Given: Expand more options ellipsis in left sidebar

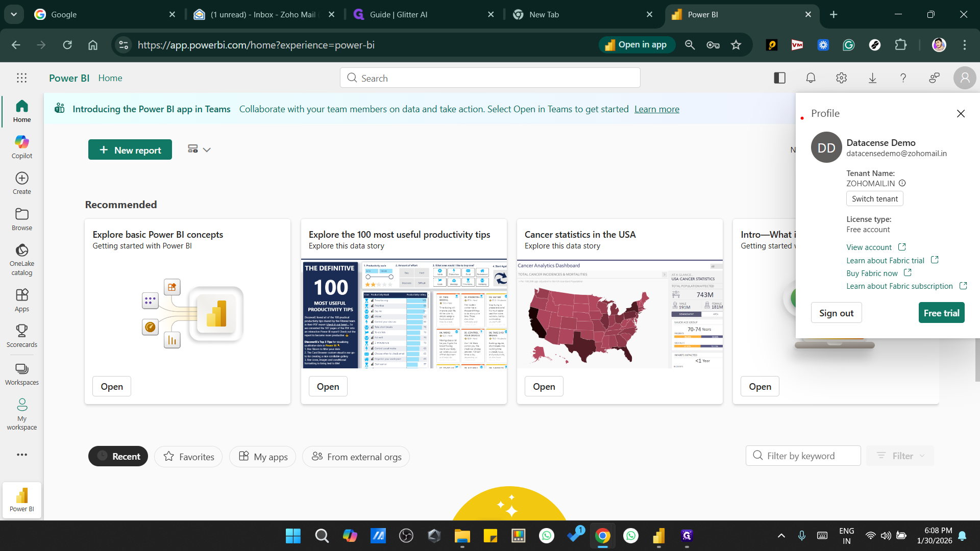Looking at the screenshot, I should 21,455.
